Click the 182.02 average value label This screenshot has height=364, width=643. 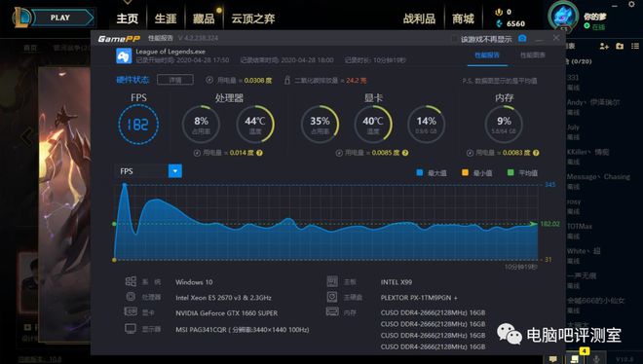[549, 224]
